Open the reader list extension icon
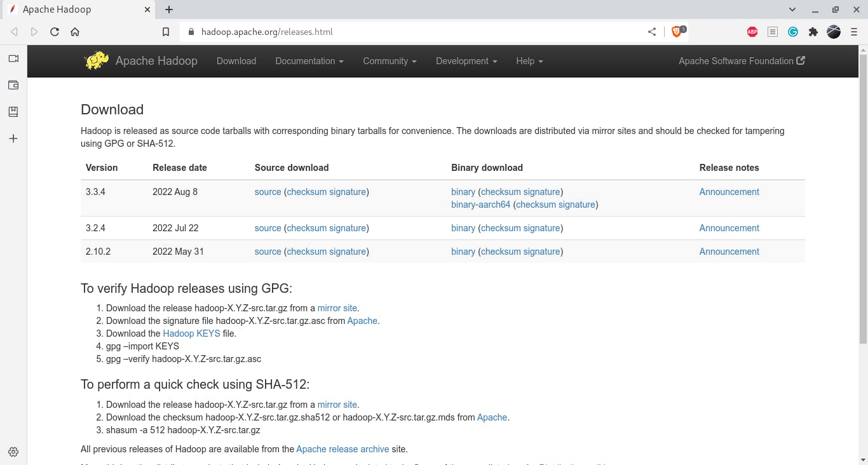Image resolution: width=868 pixels, height=465 pixels. coord(773,32)
